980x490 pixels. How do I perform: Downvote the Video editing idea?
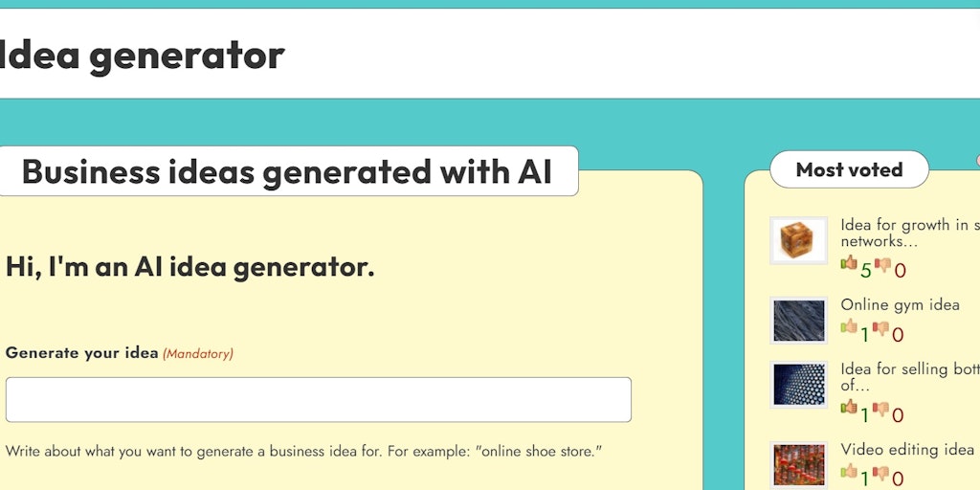880,473
